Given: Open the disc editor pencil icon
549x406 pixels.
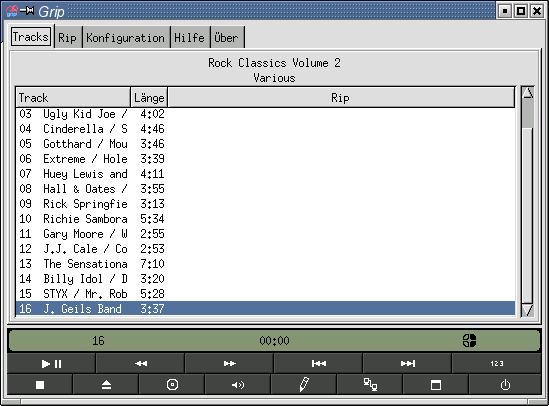Looking at the screenshot, I should pos(304,385).
